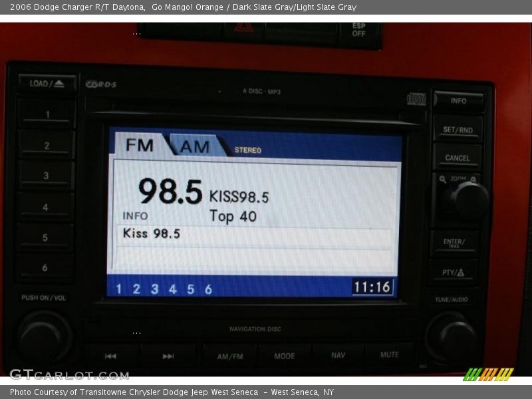Toggle the AM/FM band button
The image size is (532, 399).
point(230,356)
